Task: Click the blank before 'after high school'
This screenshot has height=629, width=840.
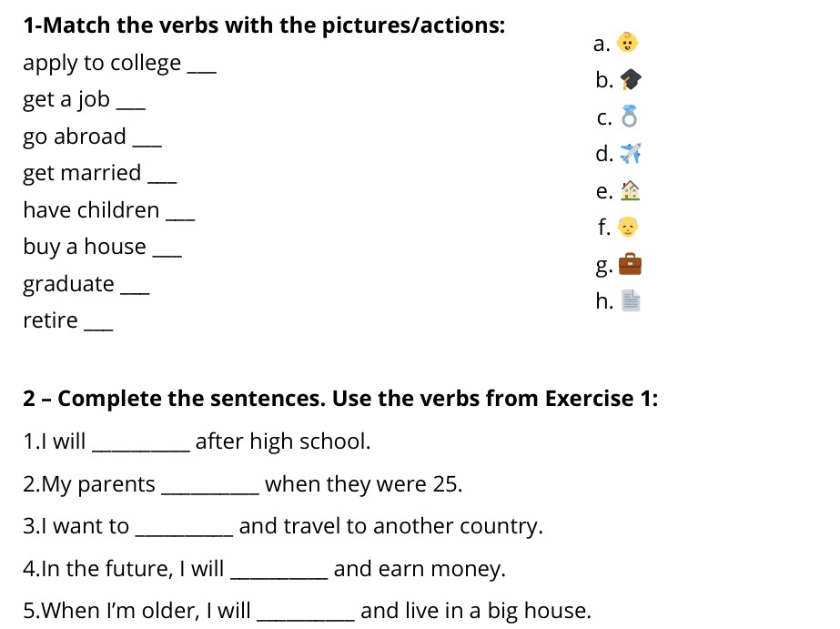Action: coord(141,448)
